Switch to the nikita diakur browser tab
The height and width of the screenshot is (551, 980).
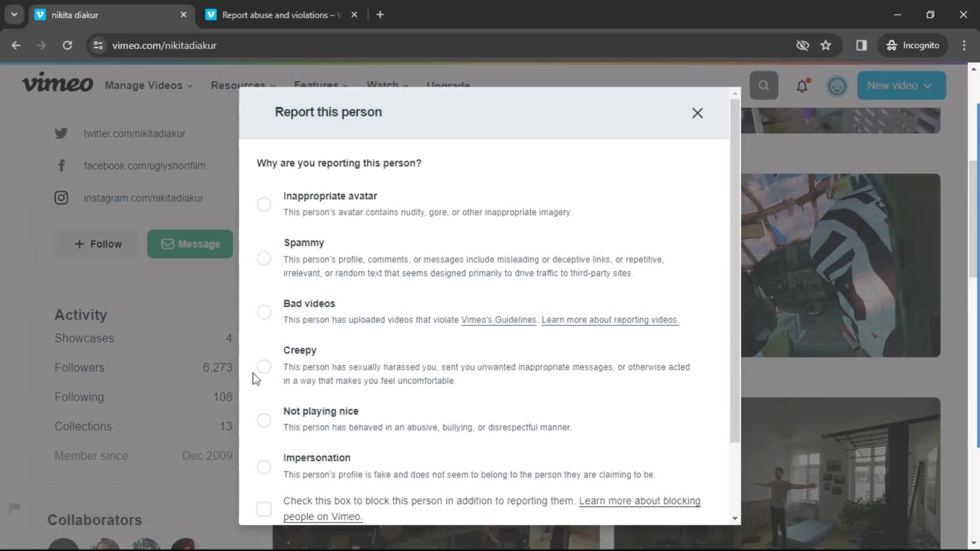(112, 15)
